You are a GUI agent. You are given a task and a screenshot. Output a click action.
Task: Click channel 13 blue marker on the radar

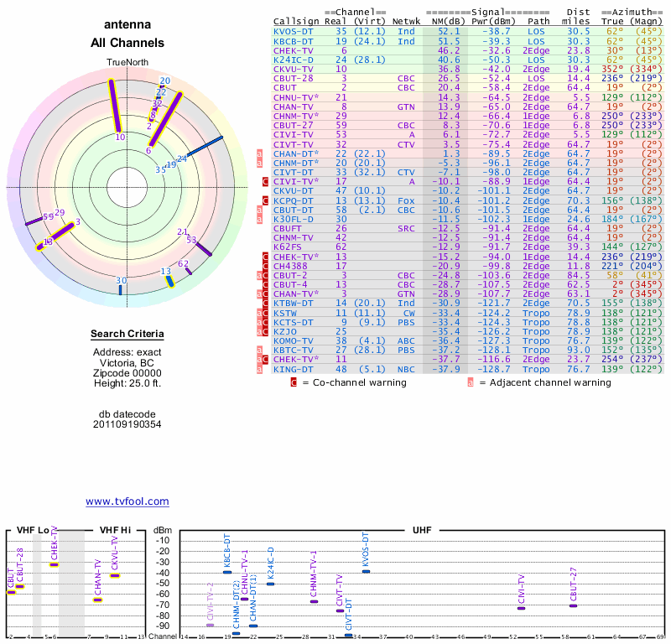[169, 281]
